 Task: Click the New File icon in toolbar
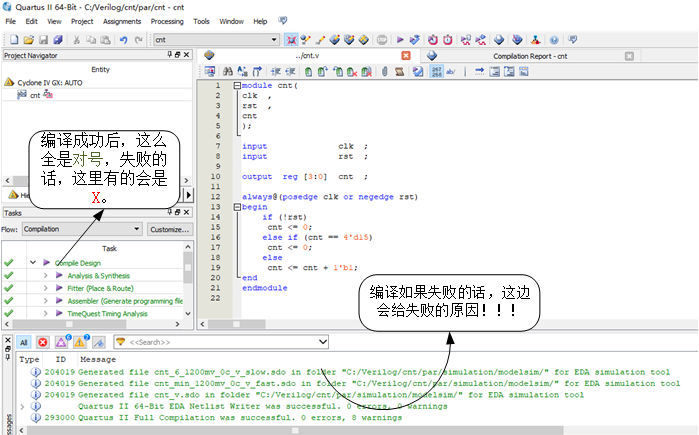pos(14,40)
